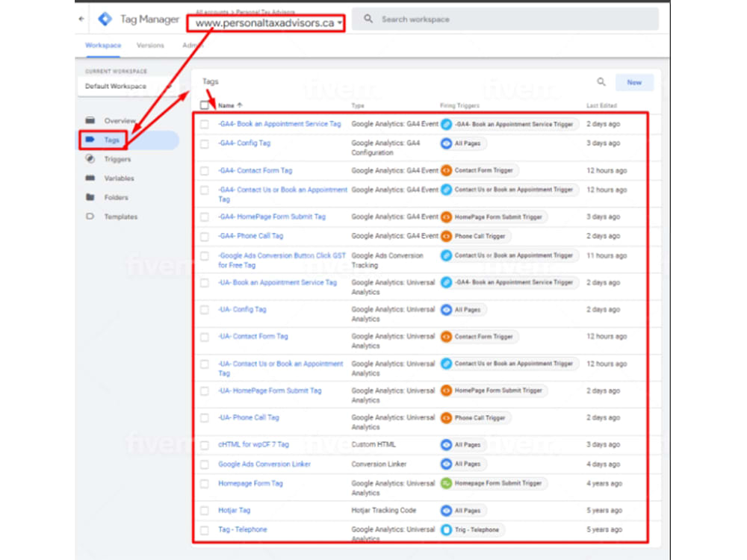Open the -GA4- Book an Appointment Service Tag
Image resolution: width=747 pixels, height=560 pixels.
[x=279, y=124]
